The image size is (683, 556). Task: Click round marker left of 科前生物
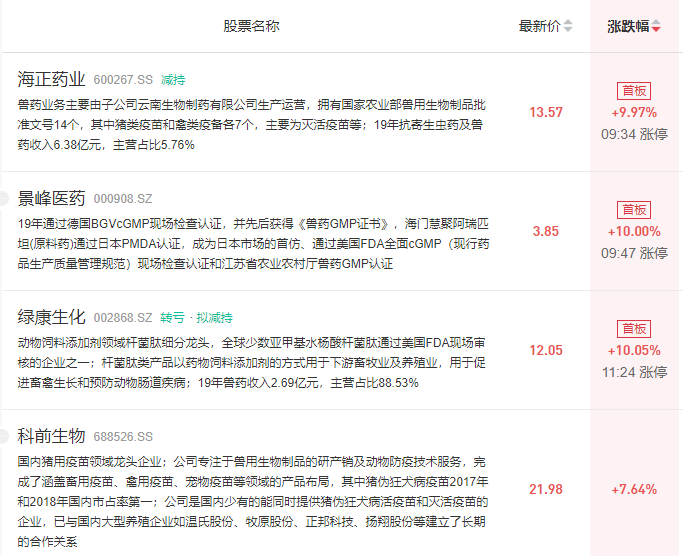3,436
